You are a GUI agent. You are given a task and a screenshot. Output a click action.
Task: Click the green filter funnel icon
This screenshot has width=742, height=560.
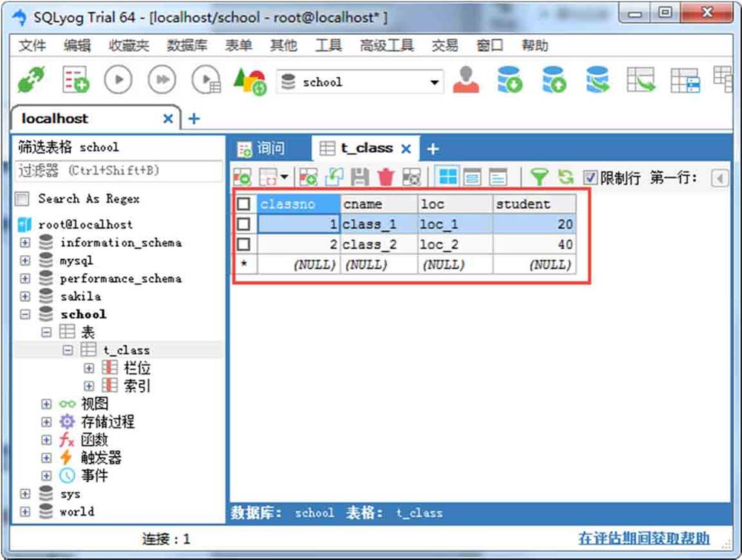click(539, 177)
